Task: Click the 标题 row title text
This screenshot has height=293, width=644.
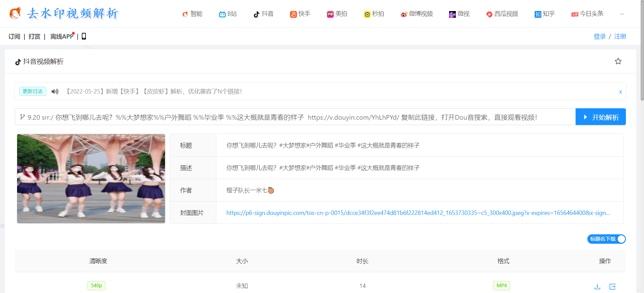Action: pos(323,145)
